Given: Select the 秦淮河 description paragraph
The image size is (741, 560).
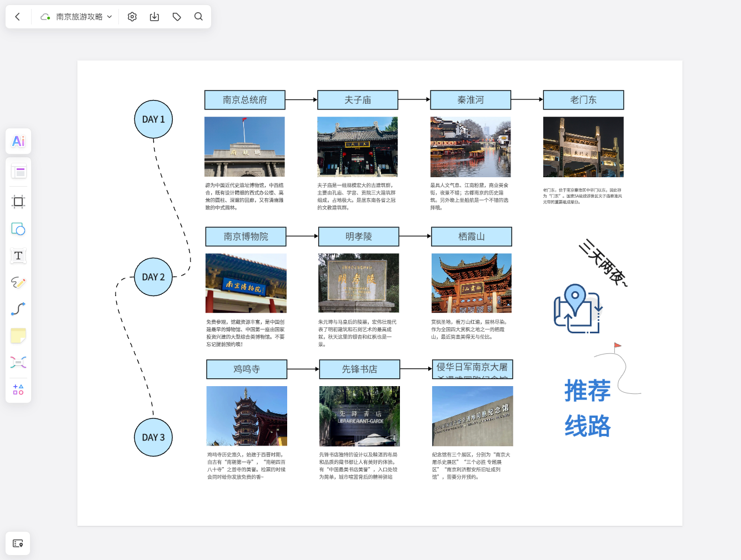Looking at the screenshot, I should point(470,197).
